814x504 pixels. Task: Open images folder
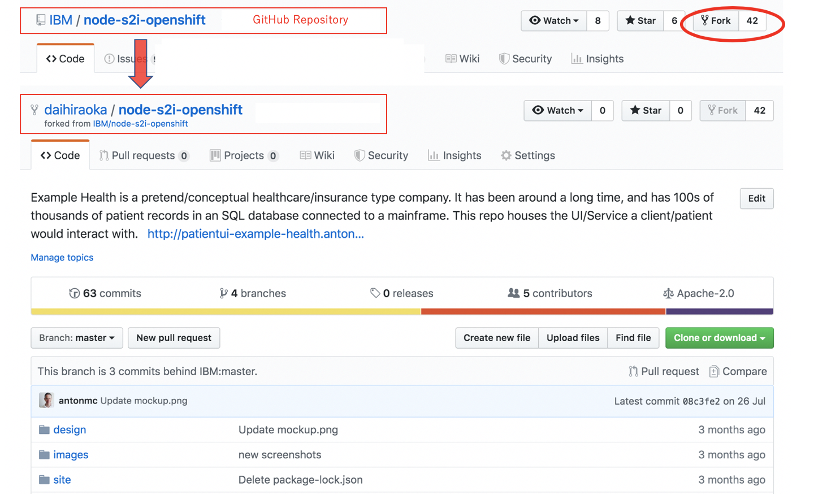coord(71,455)
